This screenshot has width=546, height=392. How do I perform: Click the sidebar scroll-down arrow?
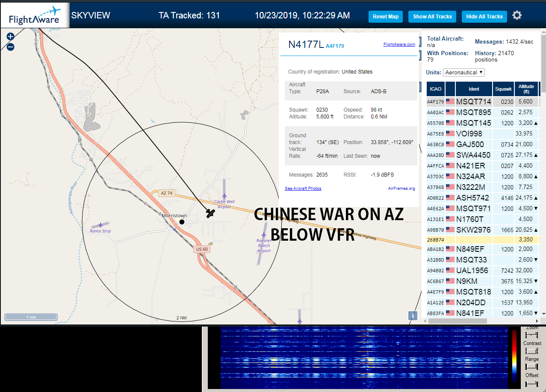click(x=543, y=313)
